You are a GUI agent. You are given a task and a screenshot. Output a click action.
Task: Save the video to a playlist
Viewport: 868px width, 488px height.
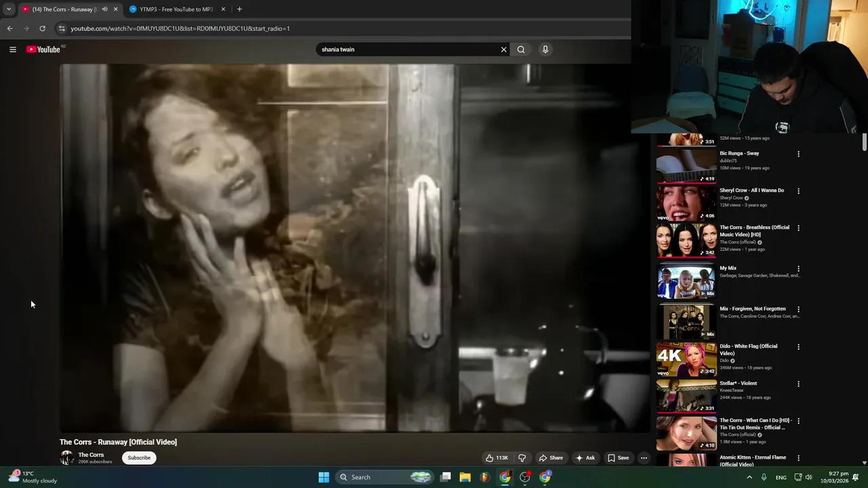click(x=618, y=457)
